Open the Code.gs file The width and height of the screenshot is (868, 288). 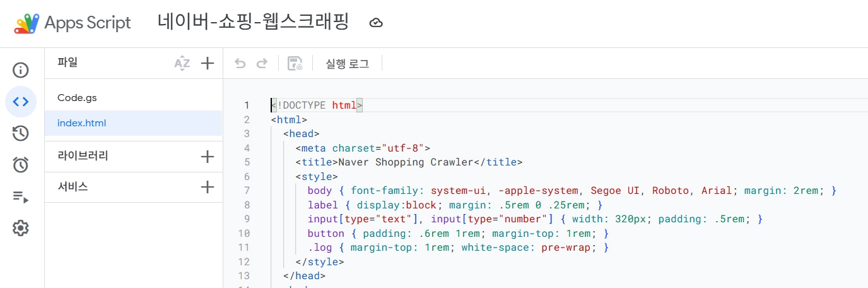pyautogui.click(x=77, y=98)
